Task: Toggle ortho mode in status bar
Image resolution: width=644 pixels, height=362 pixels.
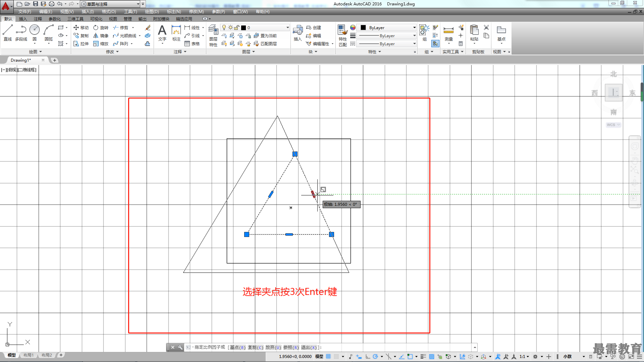Action: click(x=368, y=356)
